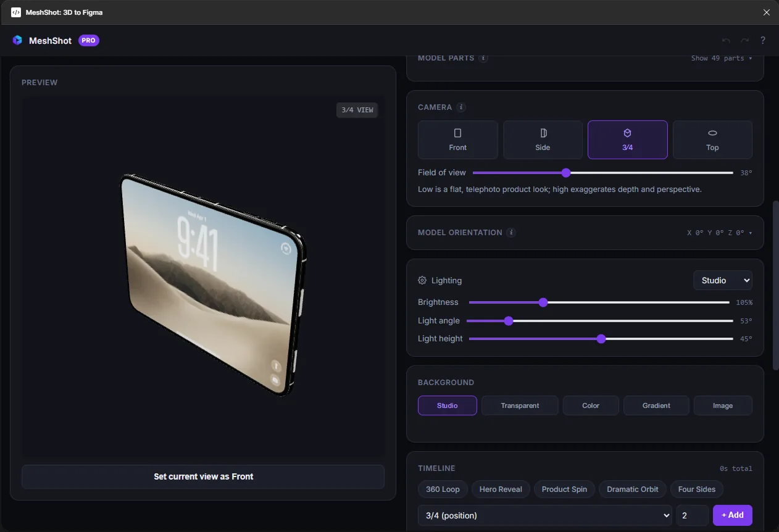The height and width of the screenshot is (532, 779).
Task: Choose the Transparent background option
Action: coord(520,405)
